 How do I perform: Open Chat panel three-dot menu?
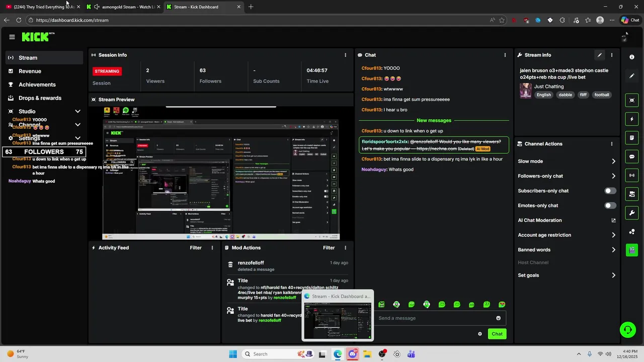pos(505,55)
